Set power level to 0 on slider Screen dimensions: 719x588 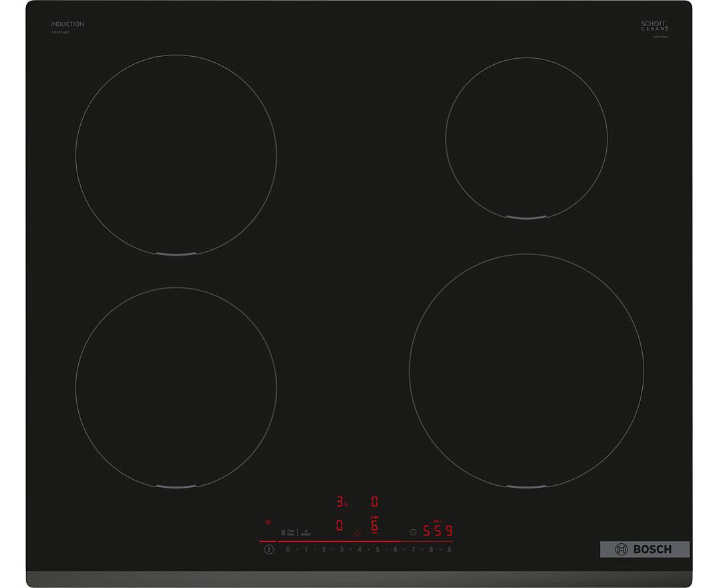[x=288, y=549]
